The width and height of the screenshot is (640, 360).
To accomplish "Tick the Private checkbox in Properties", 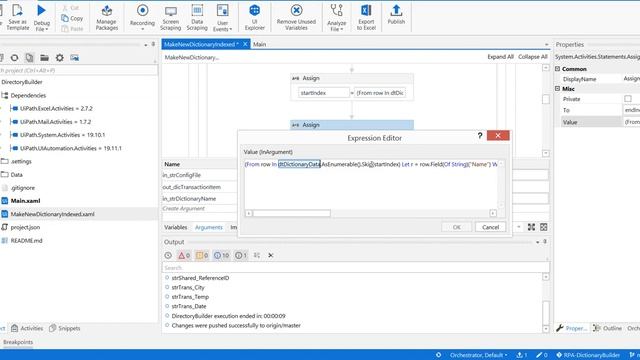I will (628, 99).
